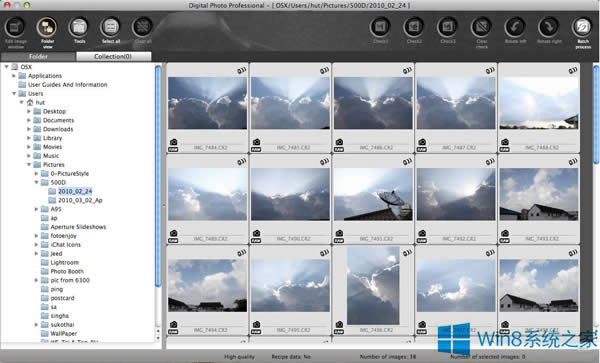Screen dimensions: 600x363
Task: Select the Aperture Slideshows folder
Action: [78, 227]
